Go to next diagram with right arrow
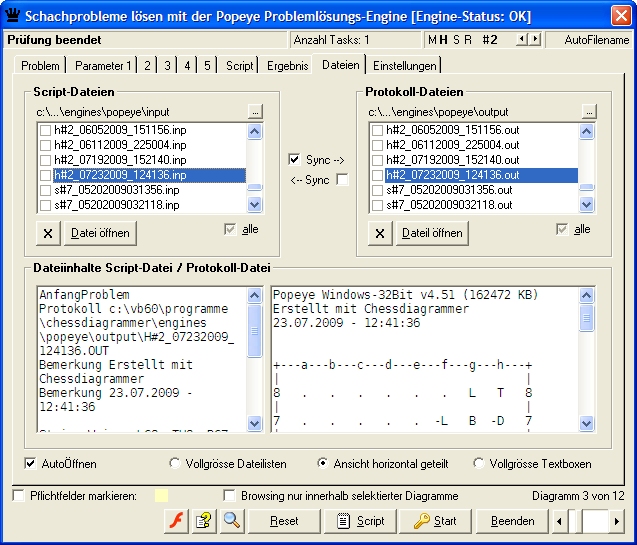Viewport: 637px width, 545px height. 617,521
